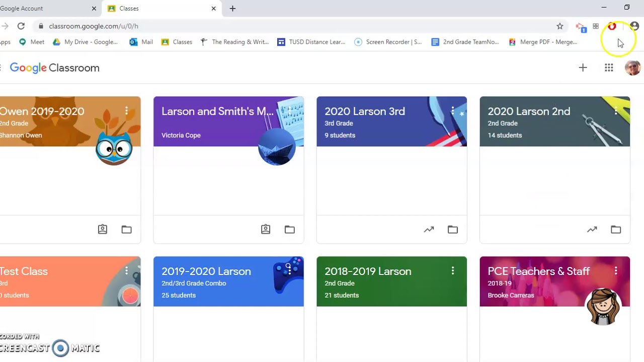644x362 pixels.
Task: Click Victoria Cope's round avatar
Action: pyautogui.click(x=277, y=146)
